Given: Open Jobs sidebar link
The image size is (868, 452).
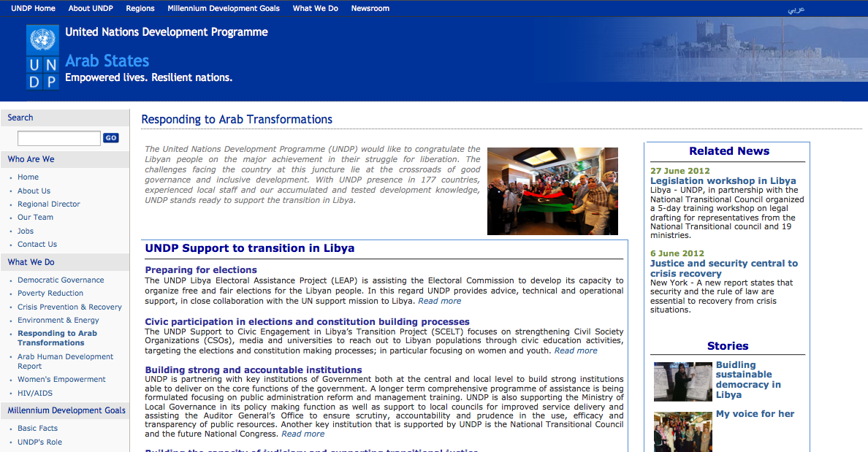Looking at the screenshot, I should pyautogui.click(x=26, y=231).
